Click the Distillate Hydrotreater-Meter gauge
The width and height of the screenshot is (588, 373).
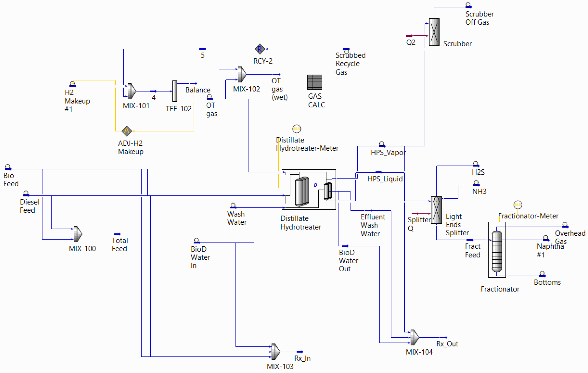tap(297, 129)
